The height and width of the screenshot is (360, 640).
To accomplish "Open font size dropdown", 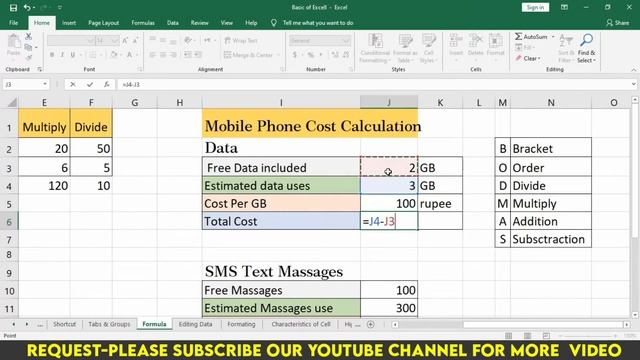I will point(115,40).
